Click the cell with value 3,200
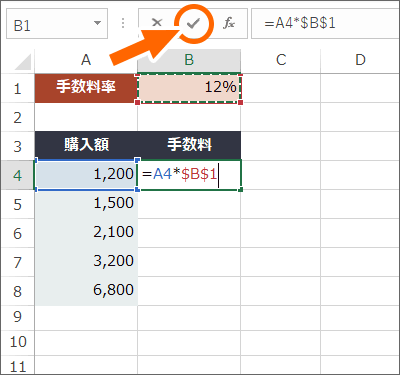400x375 pixels. tap(86, 262)
